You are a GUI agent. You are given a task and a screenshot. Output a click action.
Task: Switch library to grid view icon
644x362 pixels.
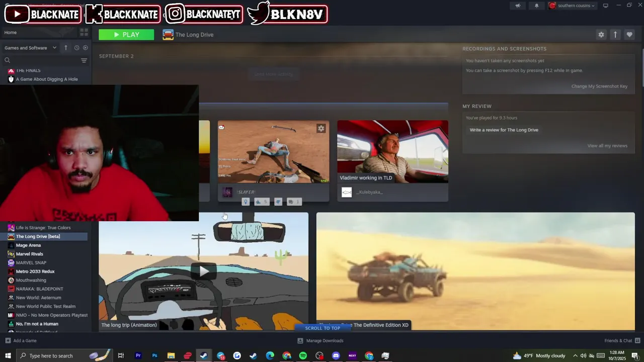84,32
